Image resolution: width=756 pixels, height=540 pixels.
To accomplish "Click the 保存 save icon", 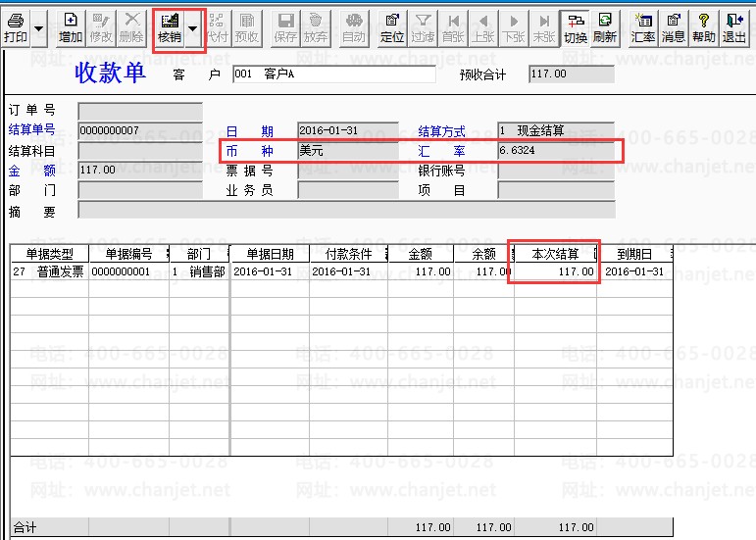I will coord(285,28).
